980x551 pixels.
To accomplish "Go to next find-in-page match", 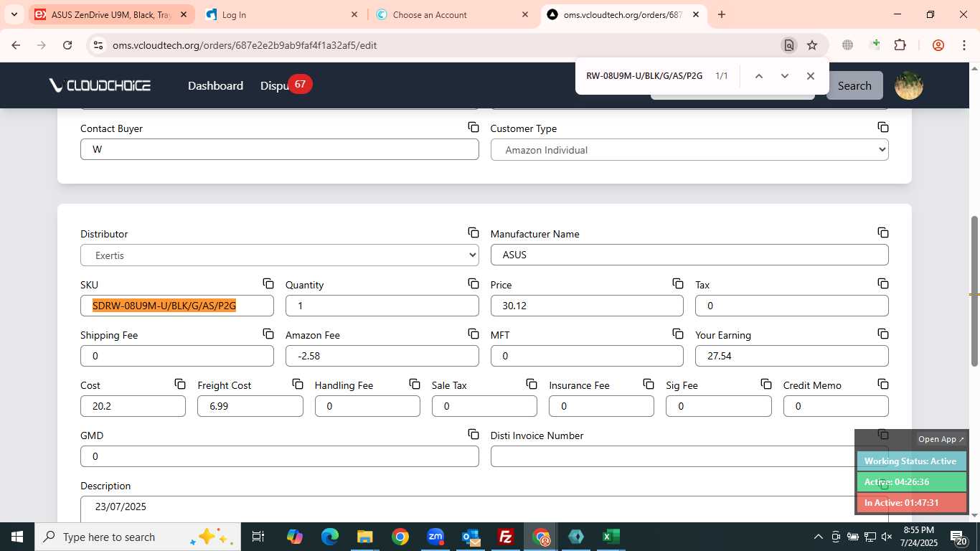I will tap(784, 76).
